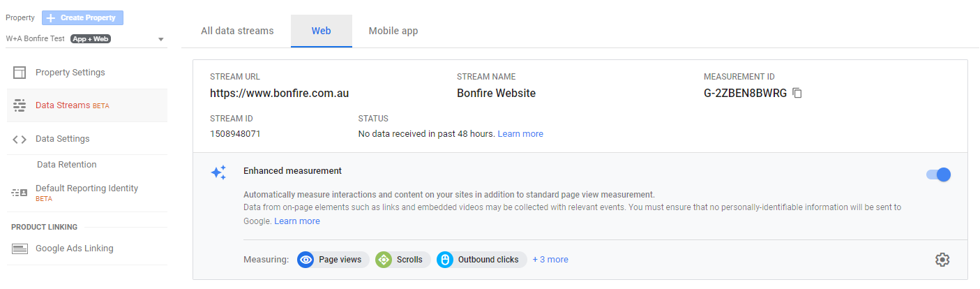This screenshot has width=980, height=289.
Task: Click the Enhanced measurement sparkle icon
Action: click(218, 172)
